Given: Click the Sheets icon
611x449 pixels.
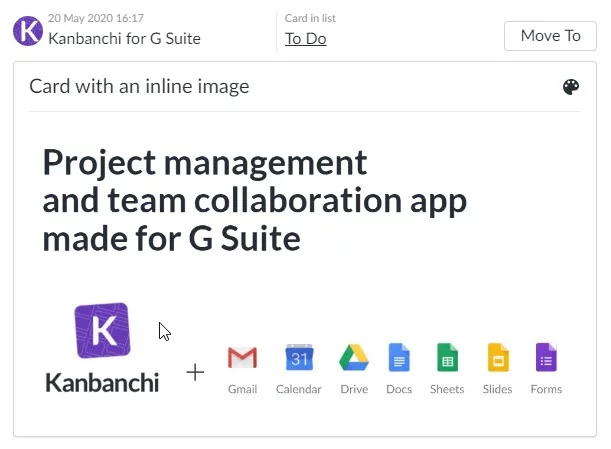Looking at the screenshot, I should (447, 357).
